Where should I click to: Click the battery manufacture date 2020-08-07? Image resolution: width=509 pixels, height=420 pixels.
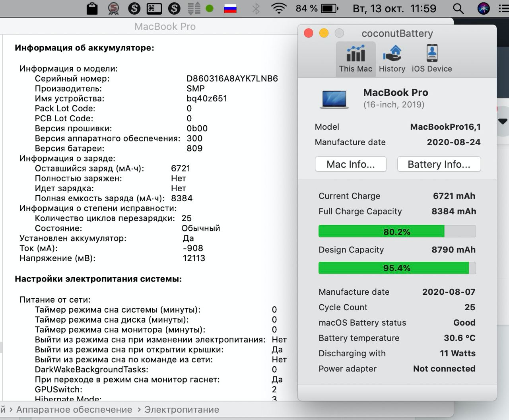[449, 292]
